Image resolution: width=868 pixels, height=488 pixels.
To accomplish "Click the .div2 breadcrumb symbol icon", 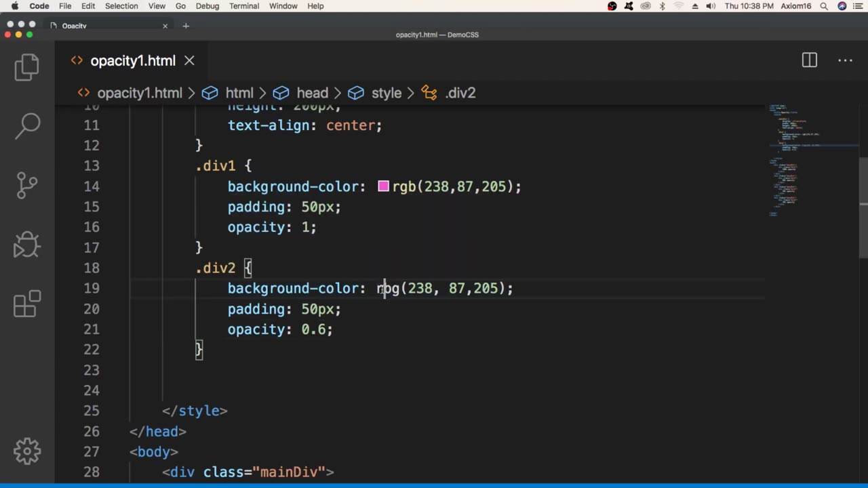I will (429, 93).
